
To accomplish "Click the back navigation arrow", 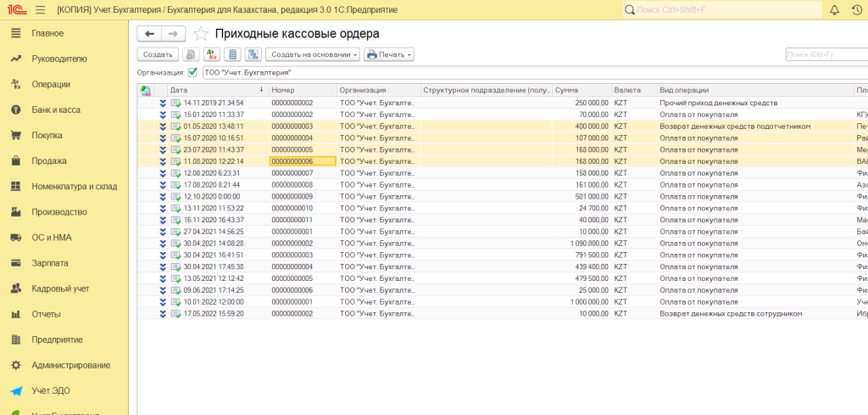I will 150,33.
